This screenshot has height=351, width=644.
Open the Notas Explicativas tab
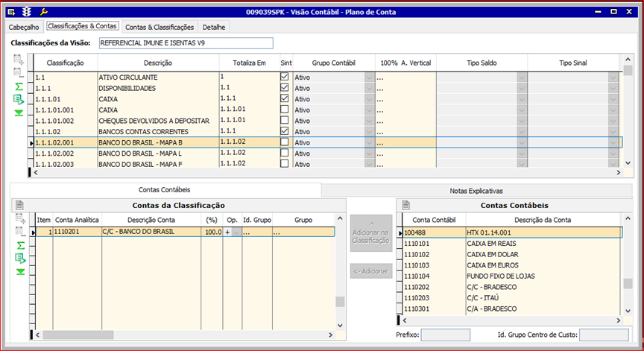tap(477, 190)
